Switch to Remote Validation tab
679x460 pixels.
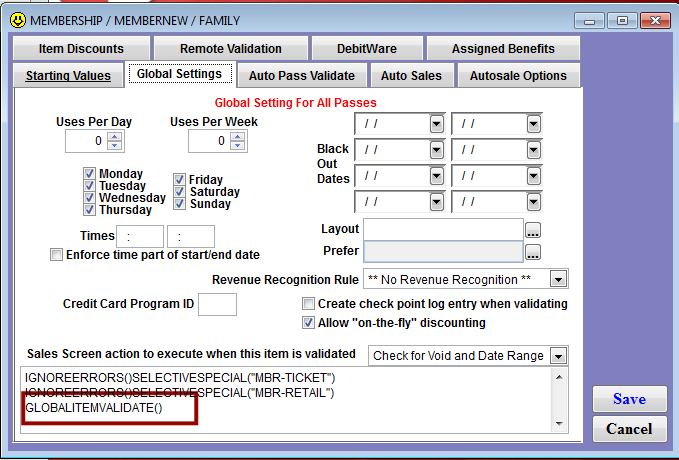[x=231, y=49]
